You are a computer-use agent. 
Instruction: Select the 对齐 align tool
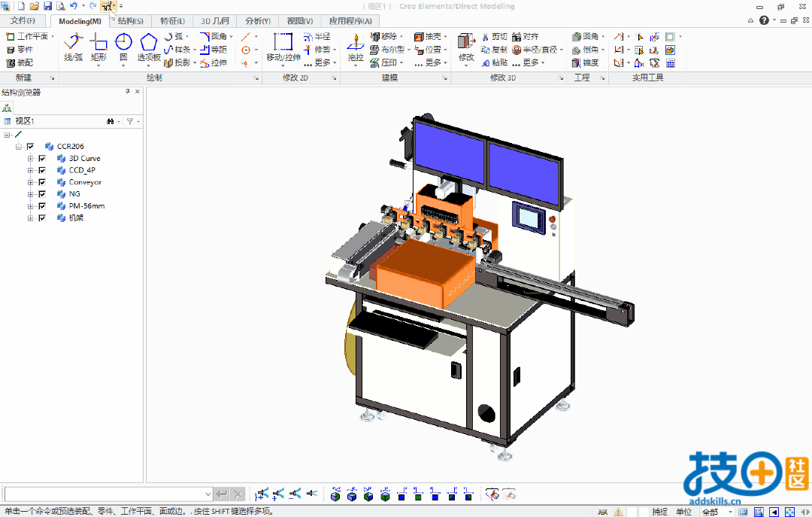point(525,36)
